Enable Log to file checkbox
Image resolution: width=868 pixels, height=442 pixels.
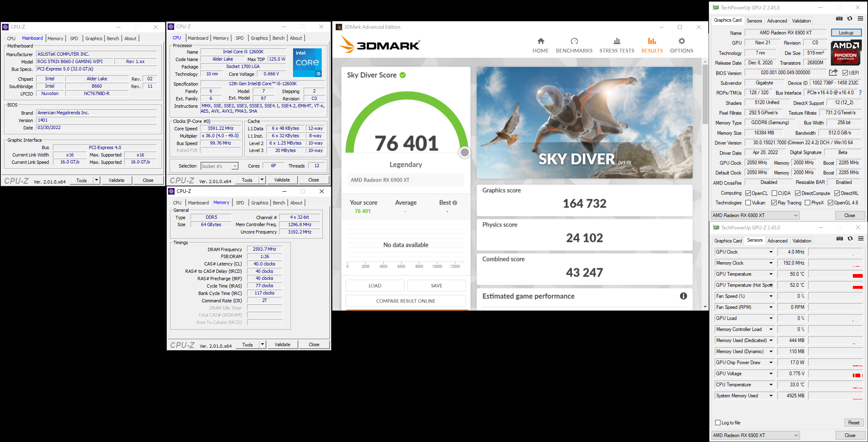point(718,423)
